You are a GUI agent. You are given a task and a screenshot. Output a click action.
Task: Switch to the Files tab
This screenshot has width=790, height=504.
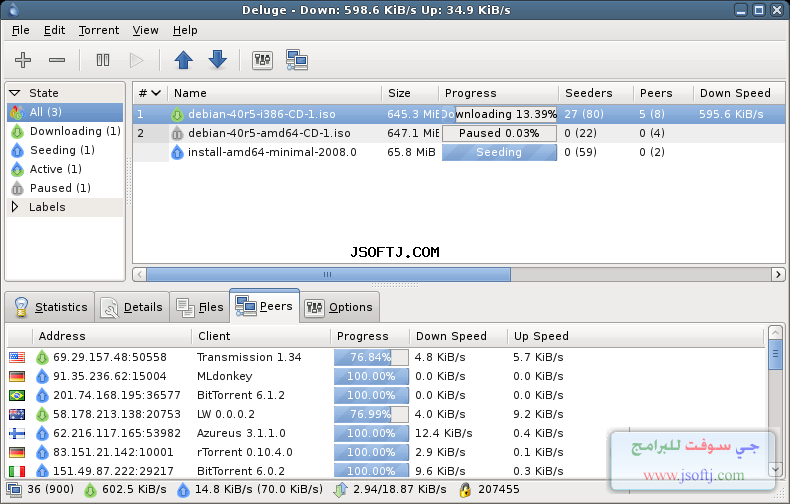point(200,307)
